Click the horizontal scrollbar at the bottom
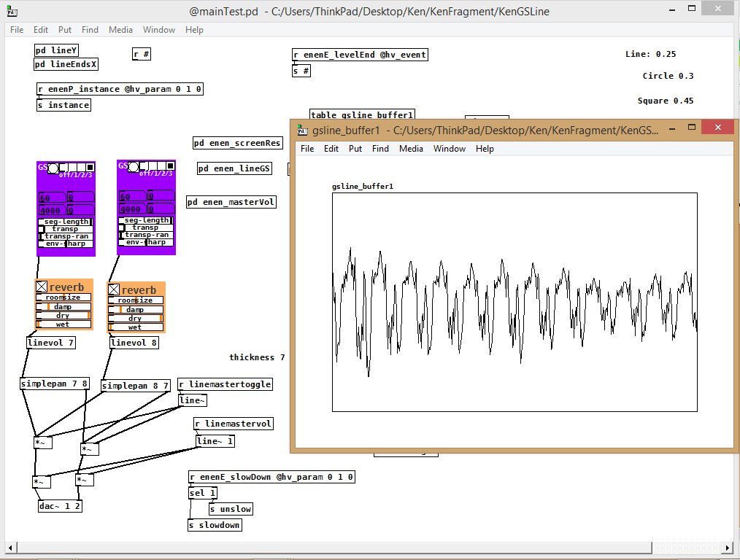The width and height of the screenshot is (740, 560). (x=328, y=548)
